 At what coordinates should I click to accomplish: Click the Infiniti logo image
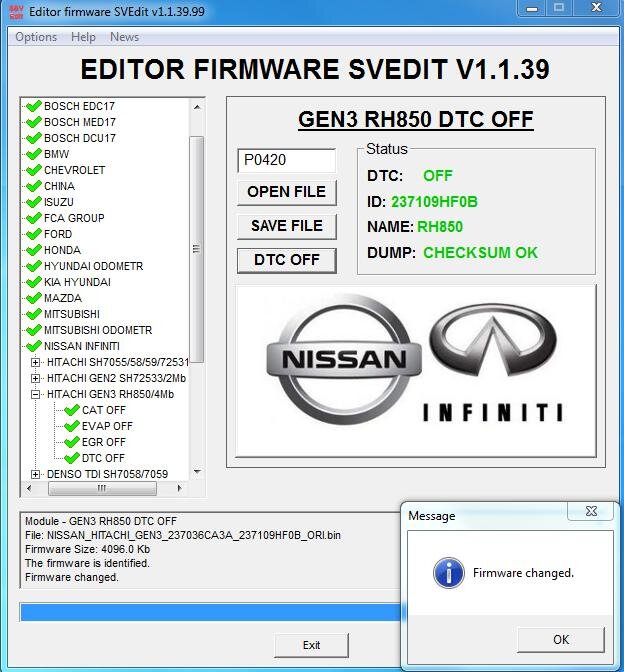(x=493, y=362)
